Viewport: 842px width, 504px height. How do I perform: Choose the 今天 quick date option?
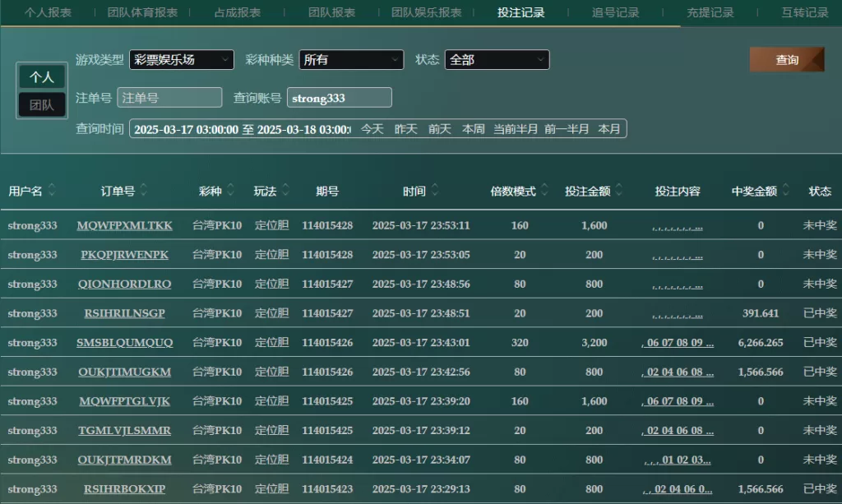pyautogui.click(x=372, y=129)
